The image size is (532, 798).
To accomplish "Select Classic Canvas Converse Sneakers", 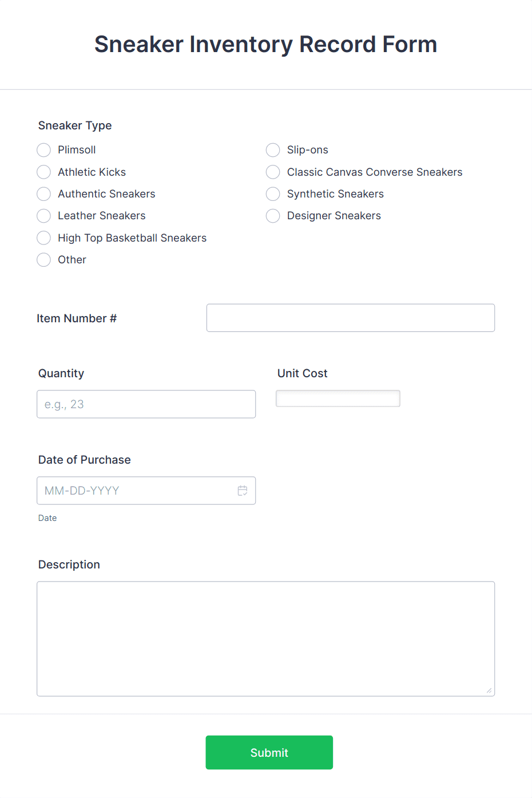I will coord(273,172).
